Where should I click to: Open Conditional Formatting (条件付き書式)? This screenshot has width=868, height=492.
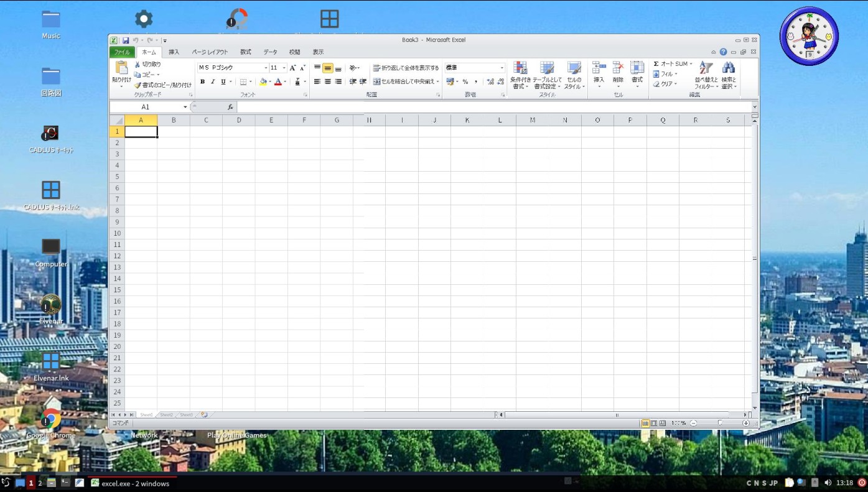520,75
